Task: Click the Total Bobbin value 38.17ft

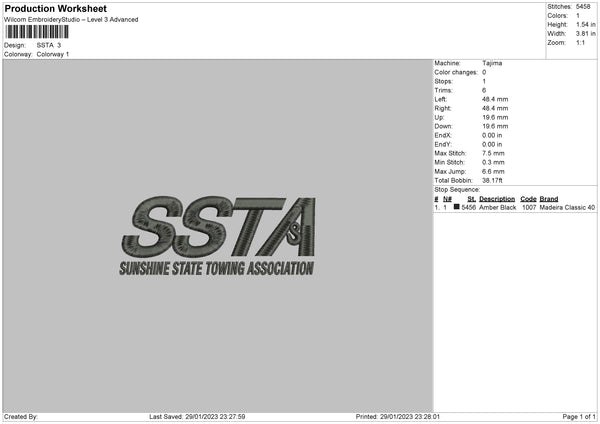Action: pos(492,180)
